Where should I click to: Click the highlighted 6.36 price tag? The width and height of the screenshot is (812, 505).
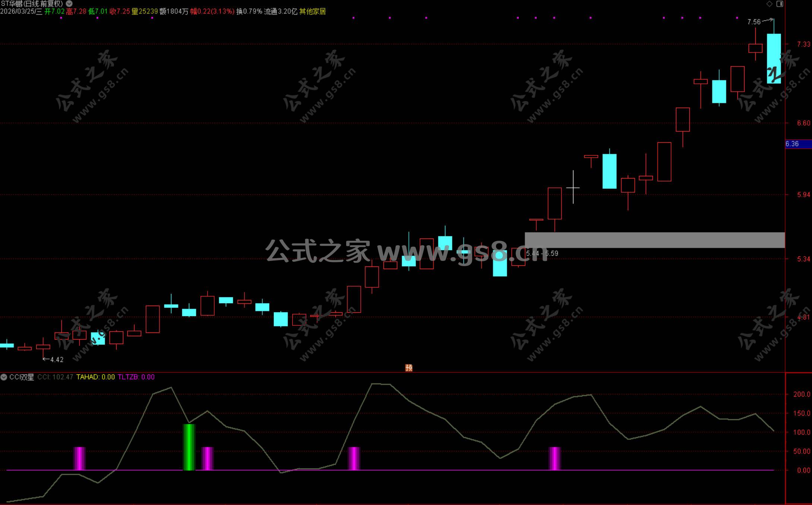(x=798, y=144)
